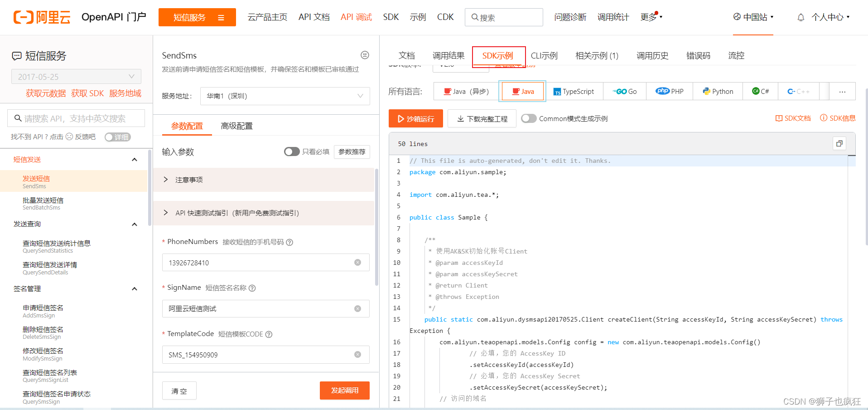
Task: Switch to the 错误码 tab
Action: coord(698,56)
